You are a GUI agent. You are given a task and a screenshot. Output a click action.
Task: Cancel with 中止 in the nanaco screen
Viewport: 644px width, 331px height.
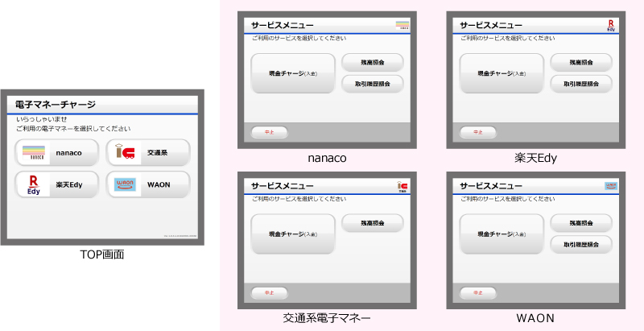270,132
